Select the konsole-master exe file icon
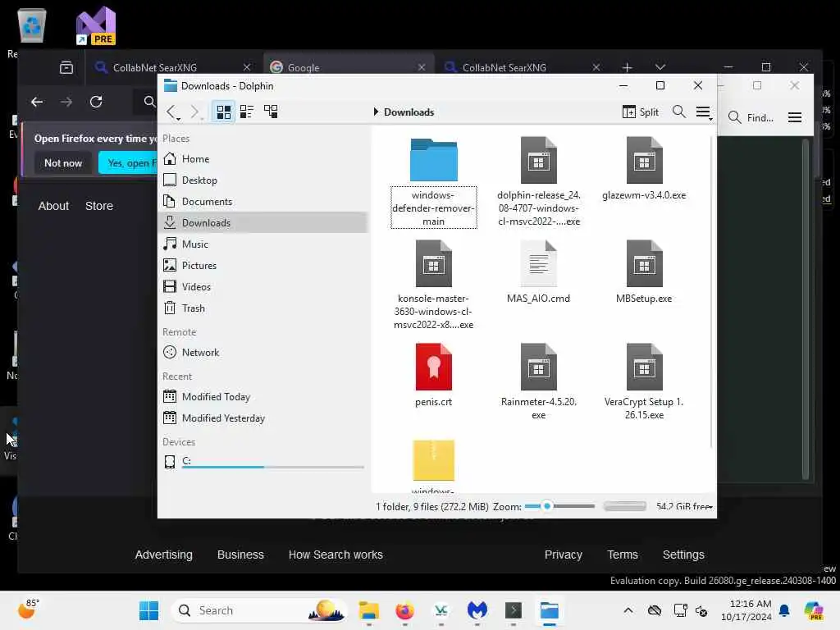Image resolution: width=840 pixels, height=630 pixels. click(x=433, y=263)
